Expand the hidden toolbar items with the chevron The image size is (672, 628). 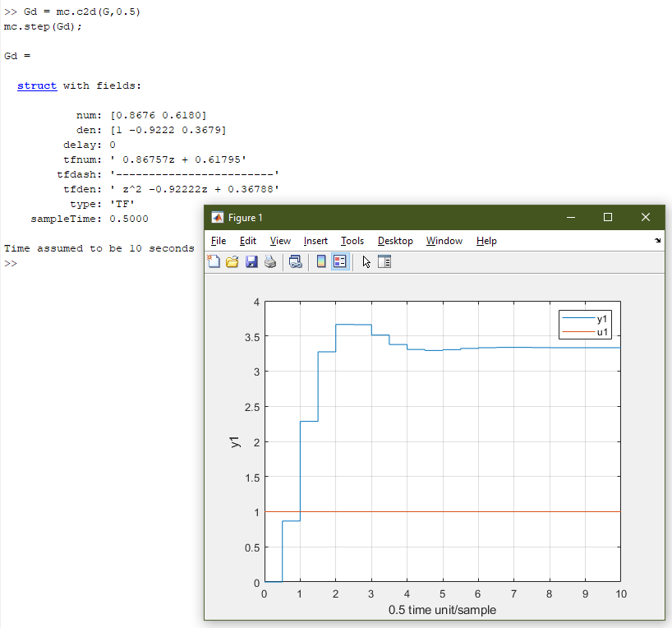[x=658, y=241]
